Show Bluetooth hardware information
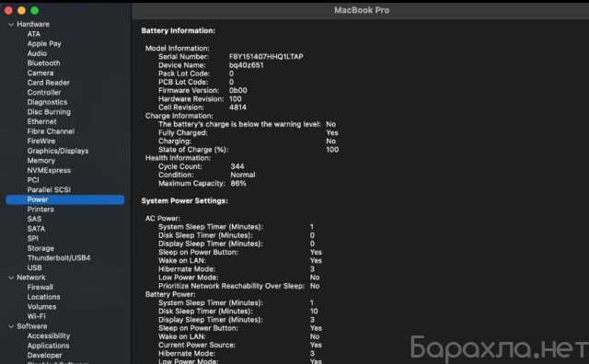Screen dimensions: 589x364 tap(43, 63)
